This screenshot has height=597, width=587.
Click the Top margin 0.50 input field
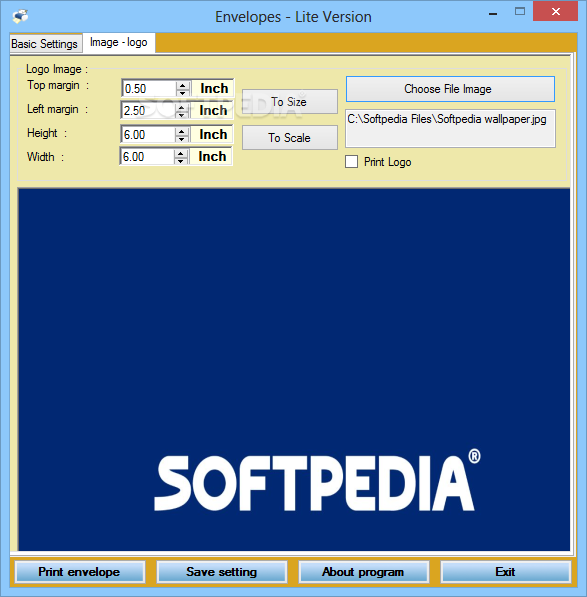(x=150, y=89)
